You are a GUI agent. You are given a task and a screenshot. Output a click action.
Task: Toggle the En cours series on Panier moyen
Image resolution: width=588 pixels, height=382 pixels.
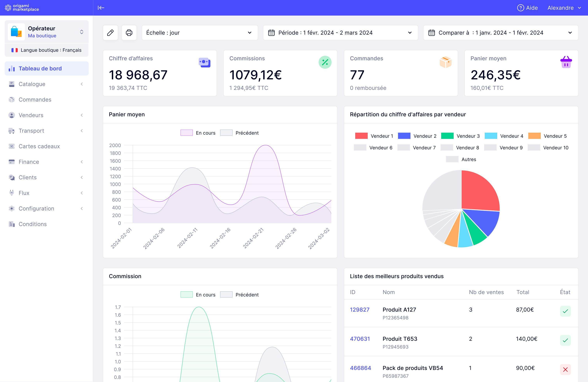(198, 133)
